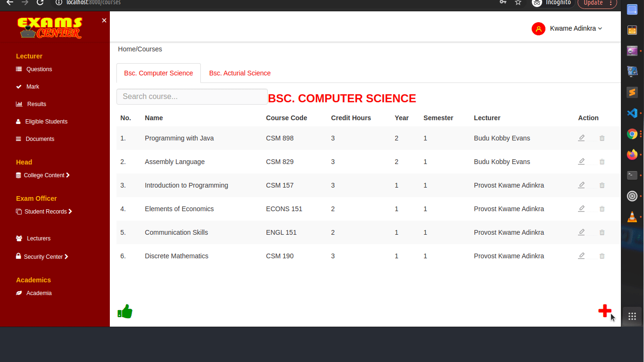The width and height of the screenshot is (644, 362).
Task: Click the password key icon in address bar
Action: [503, 2]
